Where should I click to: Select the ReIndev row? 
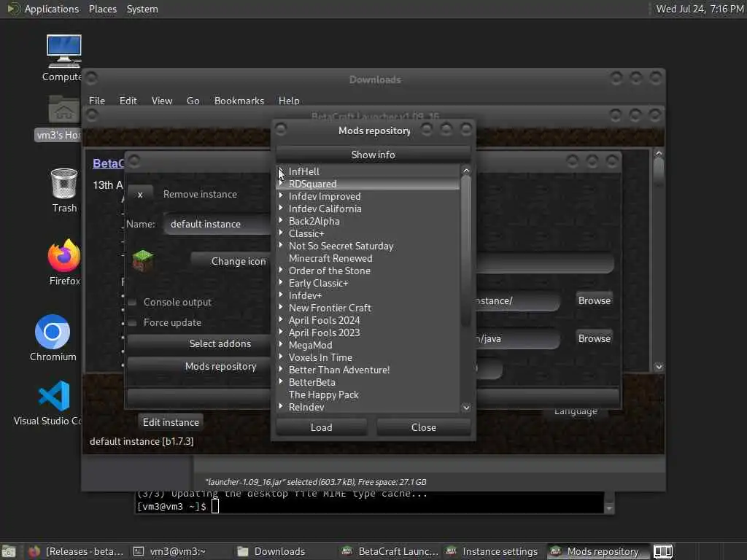pyautogui.click(x=368, y=407)
